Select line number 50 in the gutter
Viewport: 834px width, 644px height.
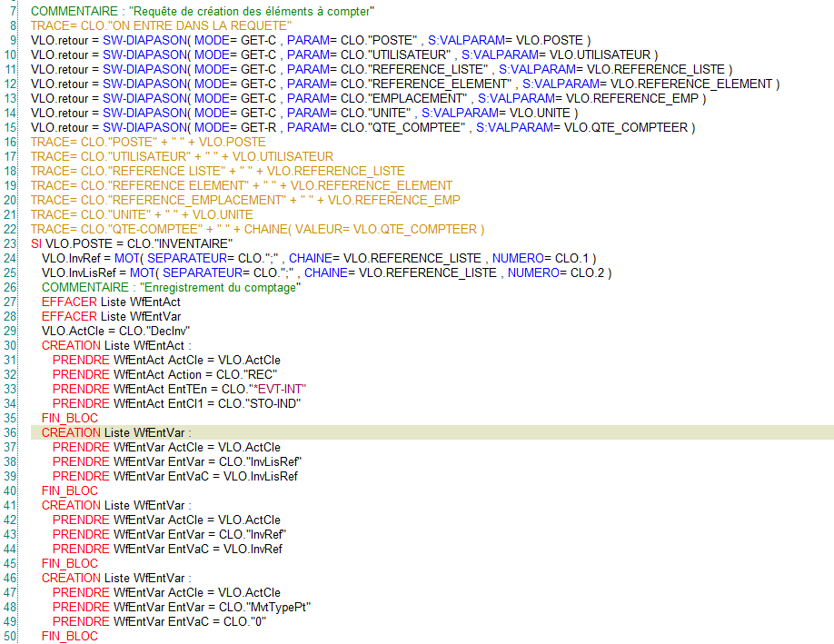(x=13, y=636)
